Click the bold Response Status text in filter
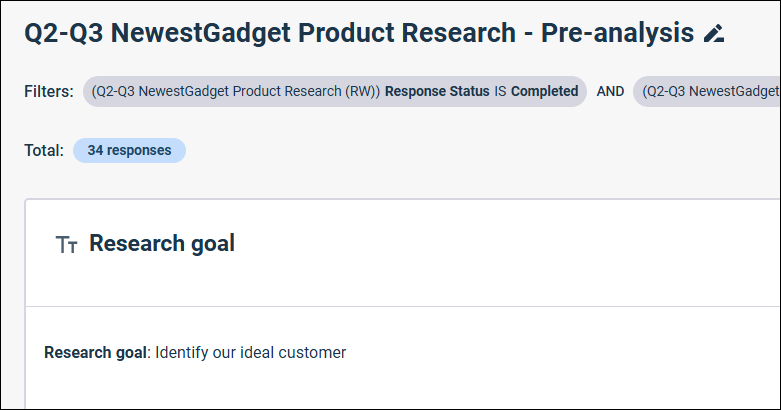Viewport: 781px width, 410px height. (x=437, y=92)
